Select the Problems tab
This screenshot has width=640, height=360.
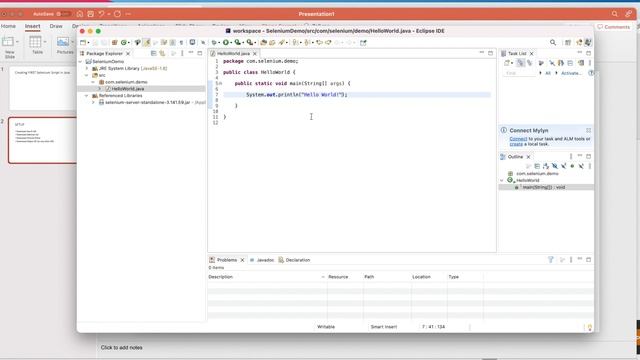(x=227, y=260)
